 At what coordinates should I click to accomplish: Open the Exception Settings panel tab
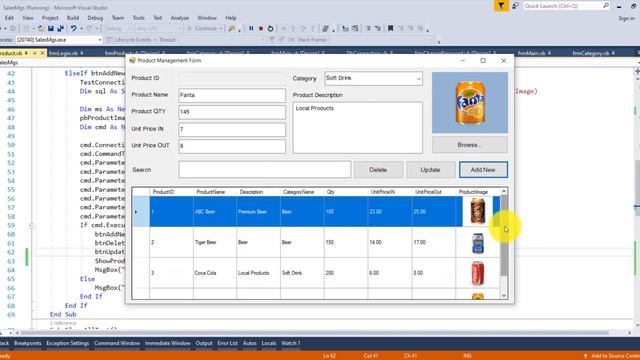67,343
